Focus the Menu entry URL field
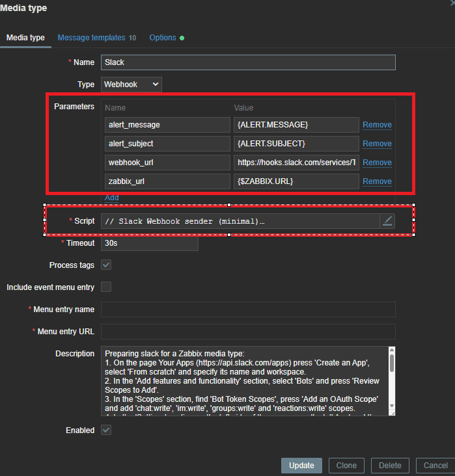 (248, 332)
